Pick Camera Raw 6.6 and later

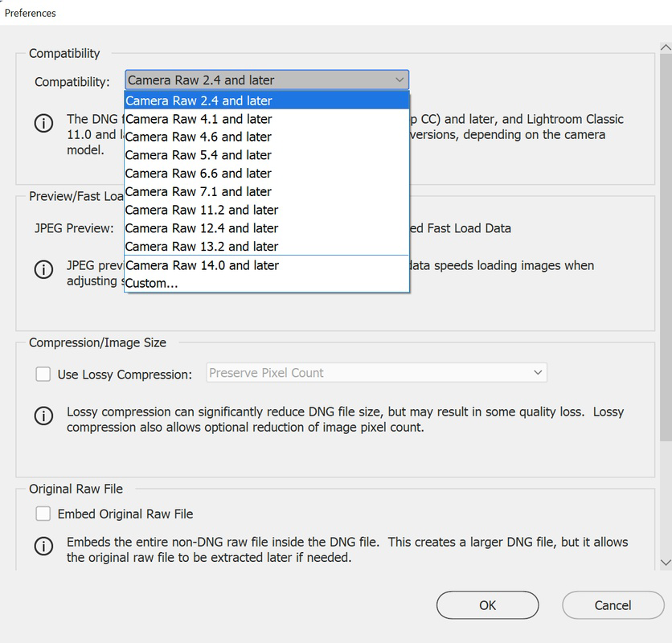click(267, 174)
